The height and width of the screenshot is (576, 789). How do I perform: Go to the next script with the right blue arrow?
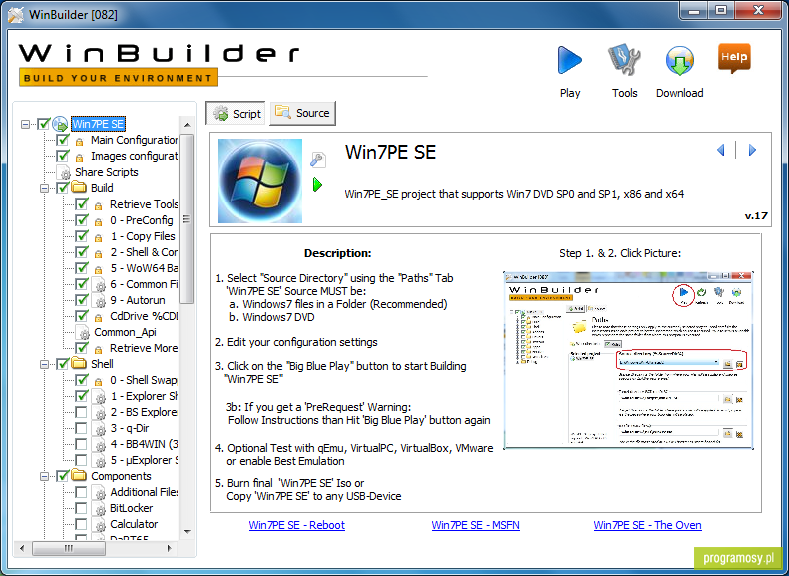752,150
